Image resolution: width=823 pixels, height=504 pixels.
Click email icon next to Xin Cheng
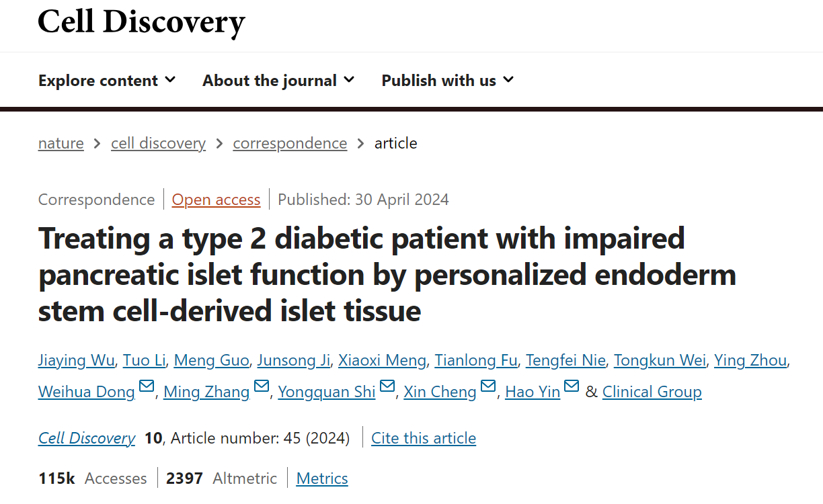point(488,387)
